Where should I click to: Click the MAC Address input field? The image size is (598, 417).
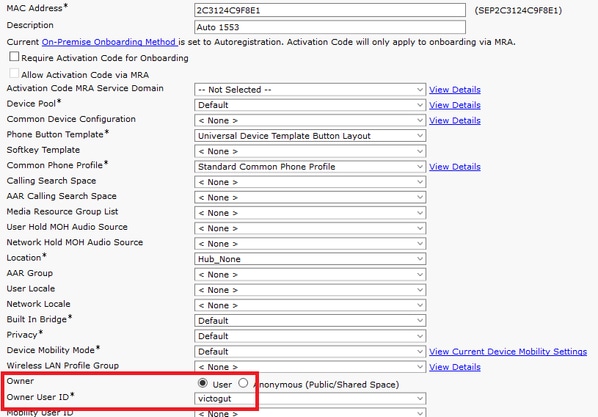(330, 10)
